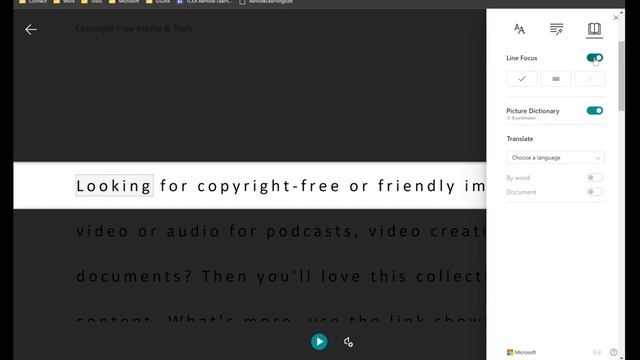Viewport: 640px width, 360px height.
Task: Click the word 'friendly' in focused line
Action: (416, 186)
